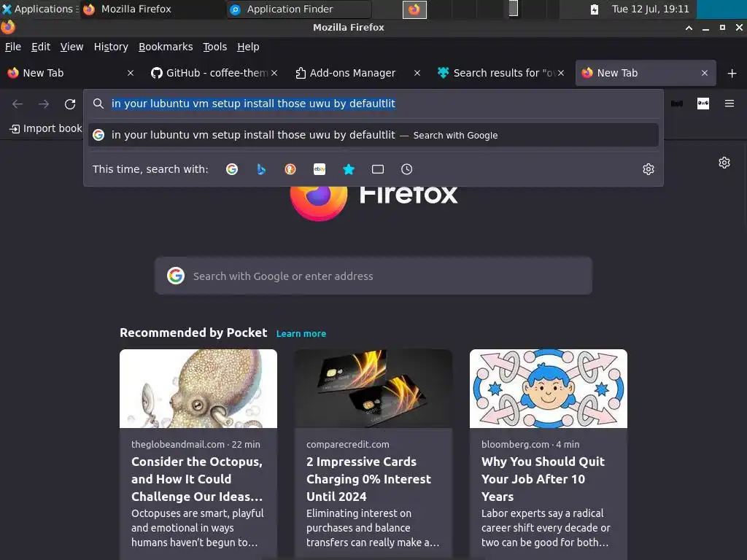Search this time with Bing
This screenshot has height=560, width=747.
[x=261, y=169]
